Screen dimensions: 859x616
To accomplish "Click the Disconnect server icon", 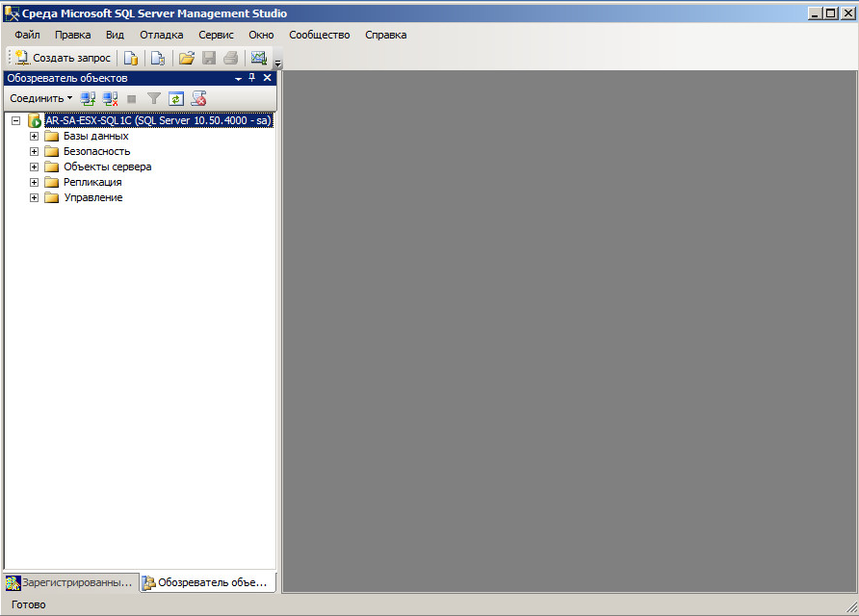I will 110,98.
